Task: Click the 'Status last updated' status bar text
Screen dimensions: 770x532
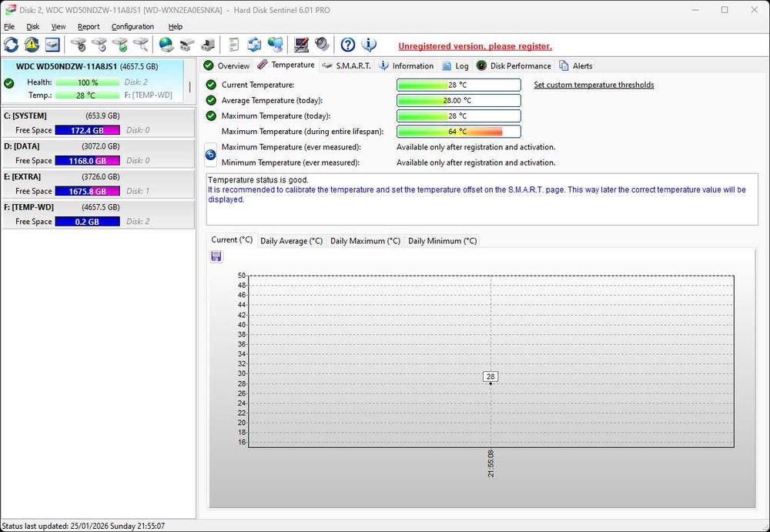Action: click(x=83, y=526)
